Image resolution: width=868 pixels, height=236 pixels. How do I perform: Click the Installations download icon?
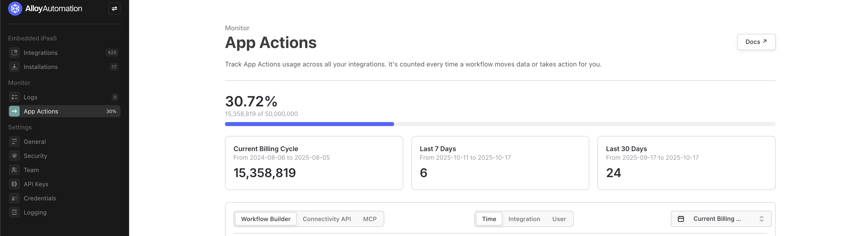pos(14,67)
